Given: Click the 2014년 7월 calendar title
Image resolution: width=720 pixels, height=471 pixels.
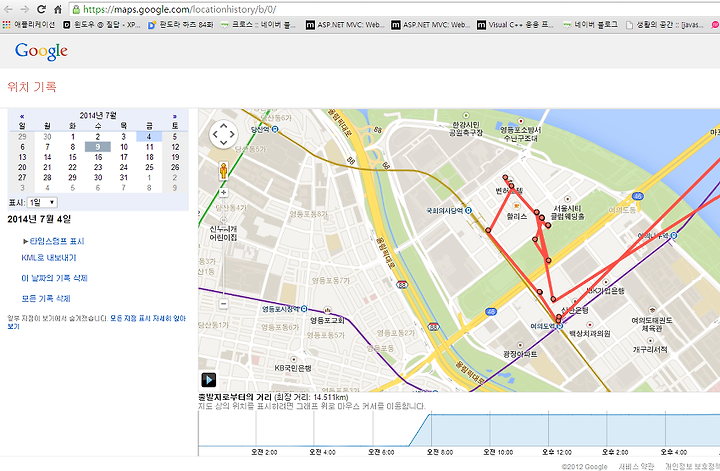Looking at the screenshot, I should click(x=98, y=115).
